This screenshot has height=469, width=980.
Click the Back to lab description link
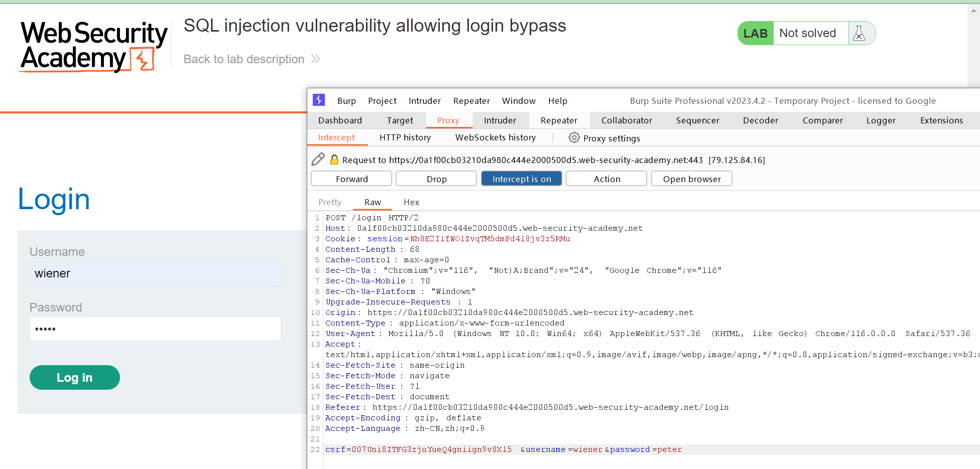(244, 59)
